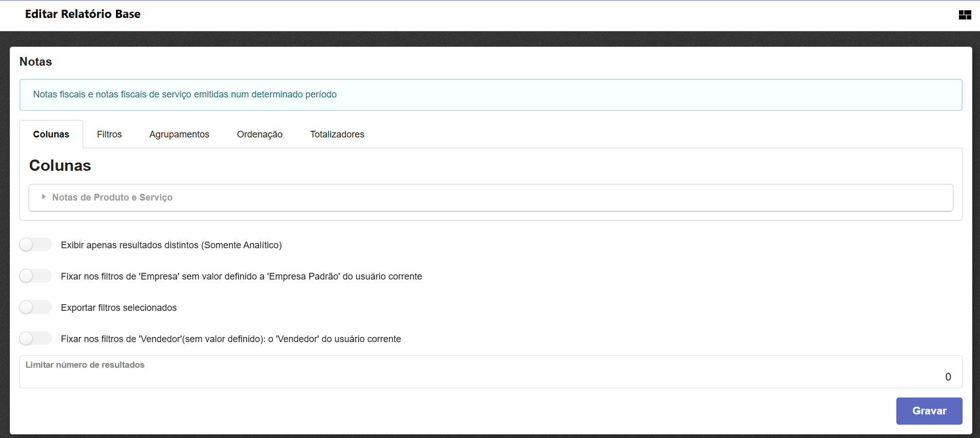Click the 'Exibir apenas resultados distintos' label text
Screen dimensions: 980x438
[x=171, y=245]
